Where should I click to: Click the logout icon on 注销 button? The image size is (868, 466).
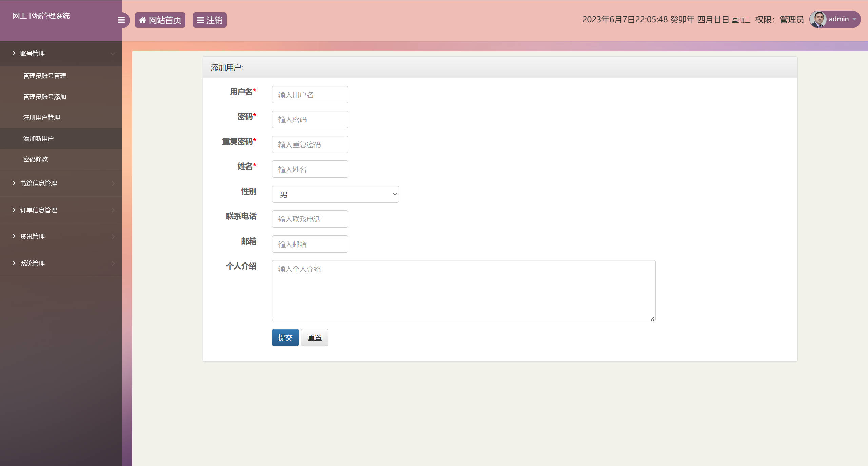tap(200, 20)
